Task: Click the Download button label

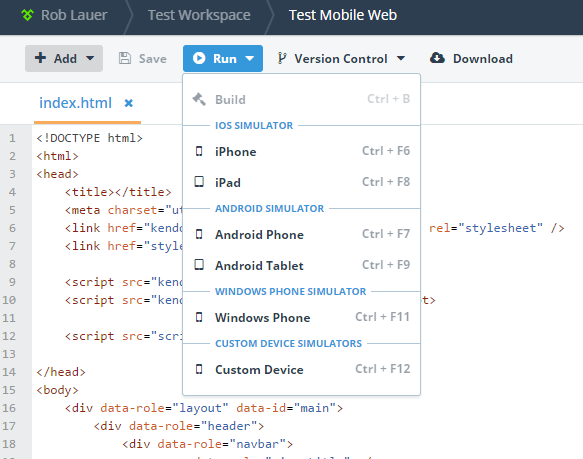Action: pos(483,59)
